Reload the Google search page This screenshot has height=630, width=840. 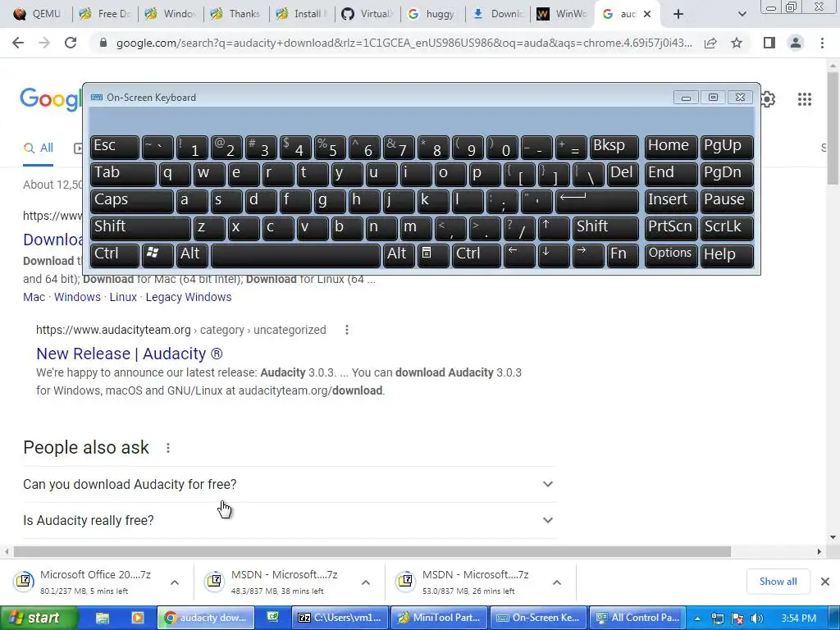pyautogui.click(x=71, y=43)
